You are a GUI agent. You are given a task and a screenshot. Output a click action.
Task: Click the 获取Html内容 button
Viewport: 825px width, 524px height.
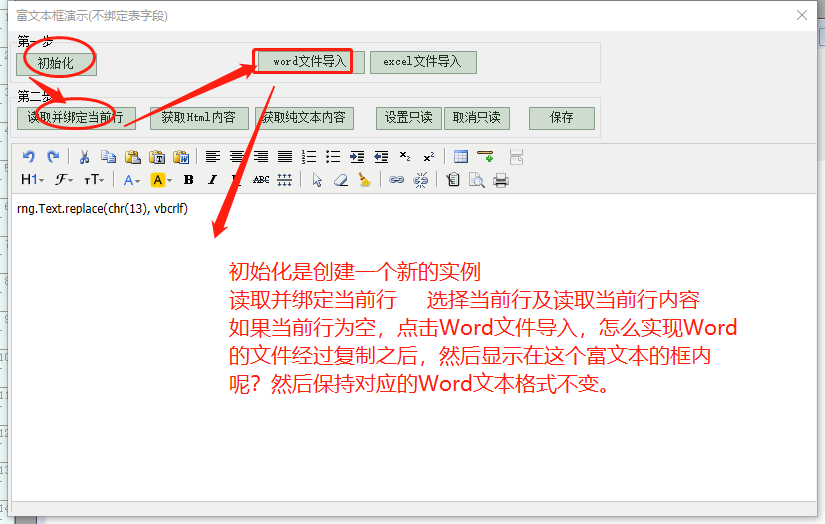coord(199,118)
